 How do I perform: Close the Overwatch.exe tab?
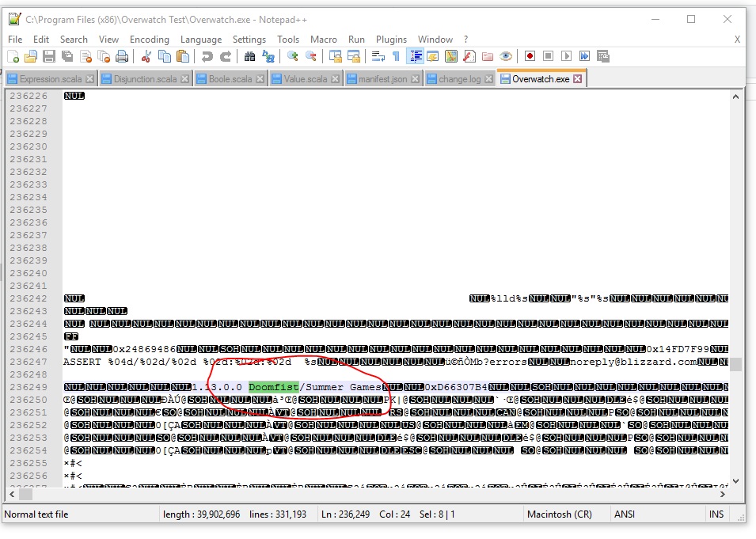(578, 79)
